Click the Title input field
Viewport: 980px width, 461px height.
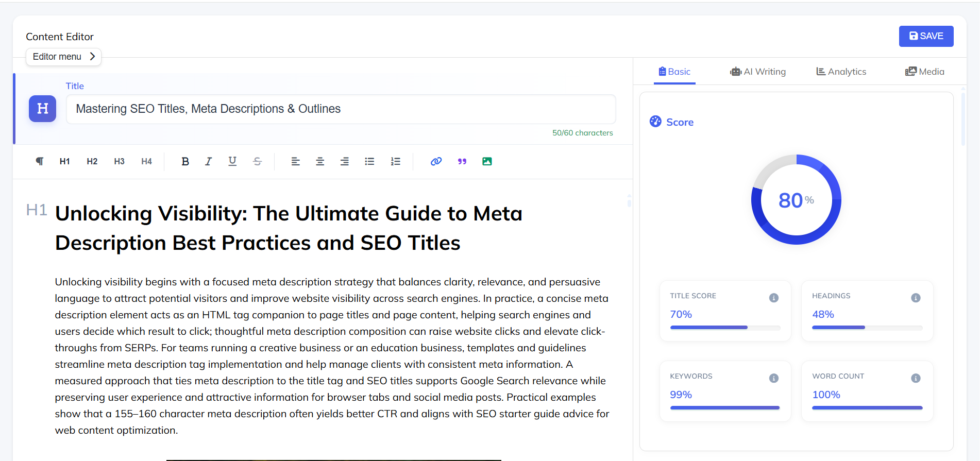(341, 109)
